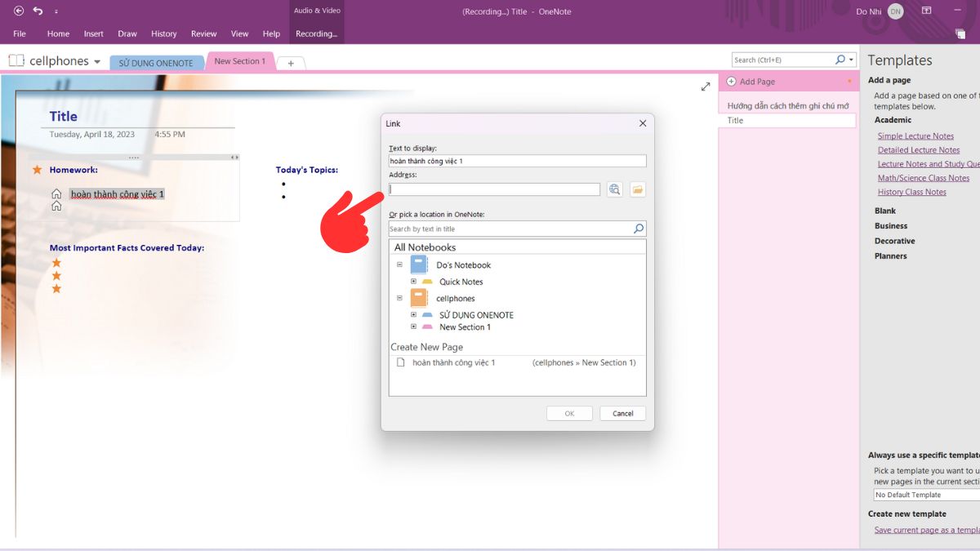980x551 pixels.
Task: Select Do's Notebook in the tree
Action: (x=463, y=265)
